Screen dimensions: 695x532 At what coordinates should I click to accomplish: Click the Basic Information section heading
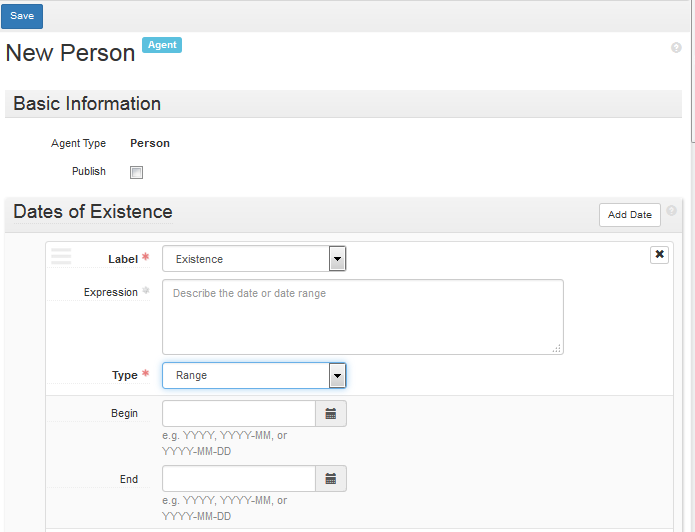point(87,104)
